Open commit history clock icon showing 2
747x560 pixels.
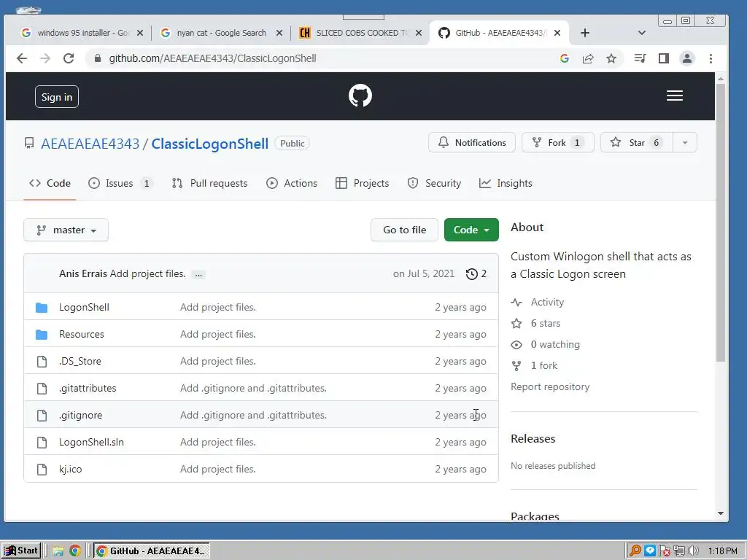coord(476,274)
